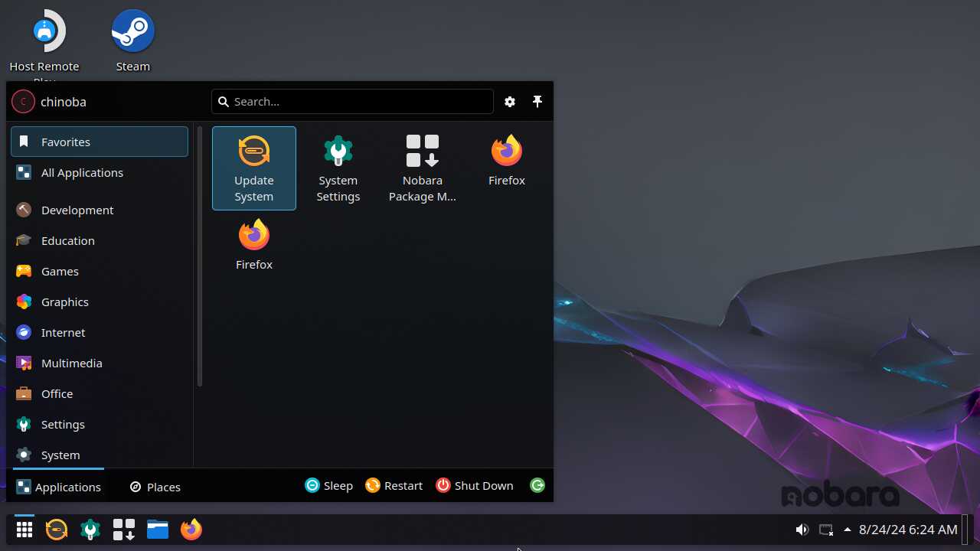
Task: Open the Steam desktop shortcut
Action: point(132,41)
